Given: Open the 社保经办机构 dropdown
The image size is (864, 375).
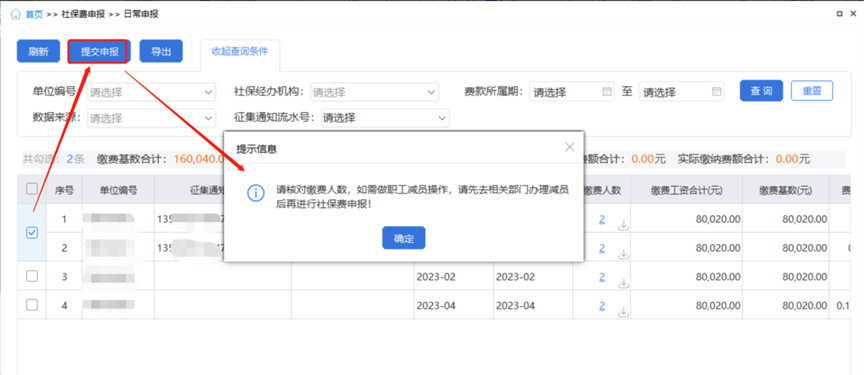Looking at the screenshot, I should coord(375,93).
